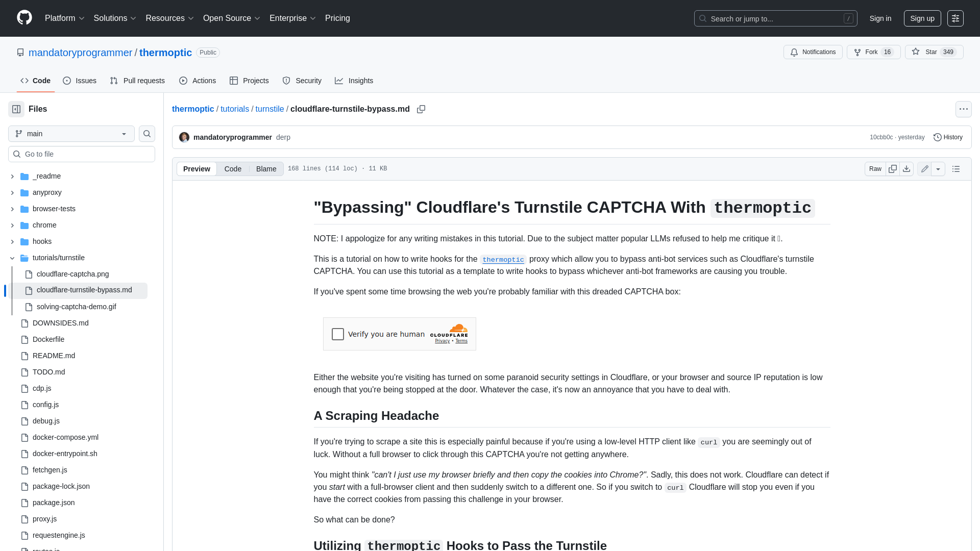The width and height of the screenshot is (980, 551).
Task: Copy file path icon next to filename
Action: [421, 109]
